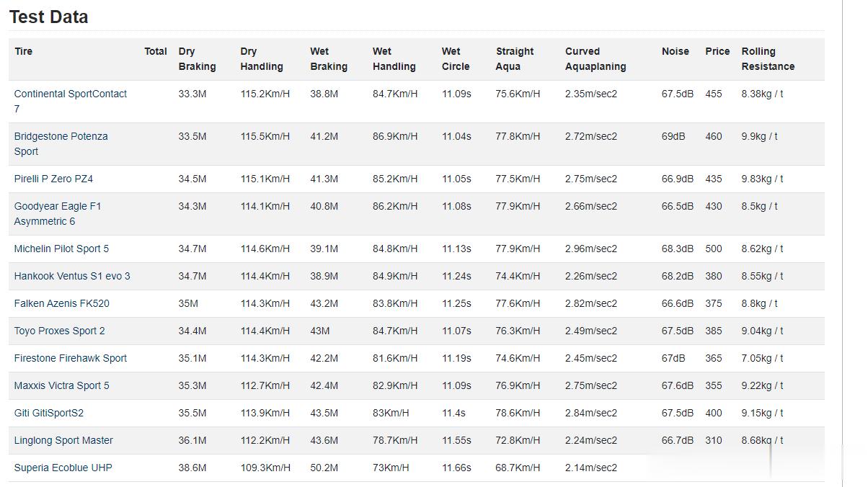Click the Price column header
Viewport: 868px width, 487px height.
[717, 51]
